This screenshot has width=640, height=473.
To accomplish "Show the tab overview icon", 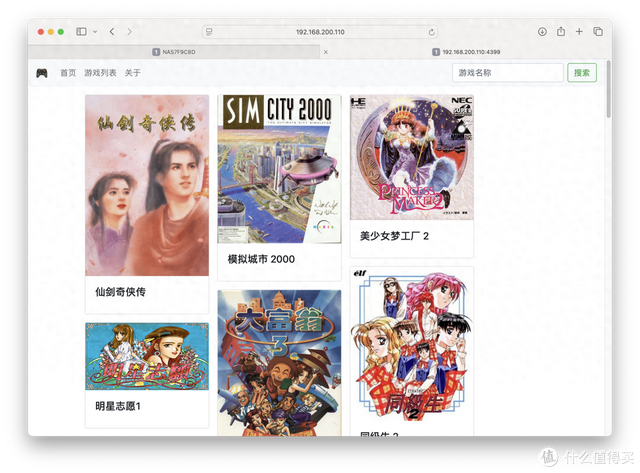I will point(598,31).
